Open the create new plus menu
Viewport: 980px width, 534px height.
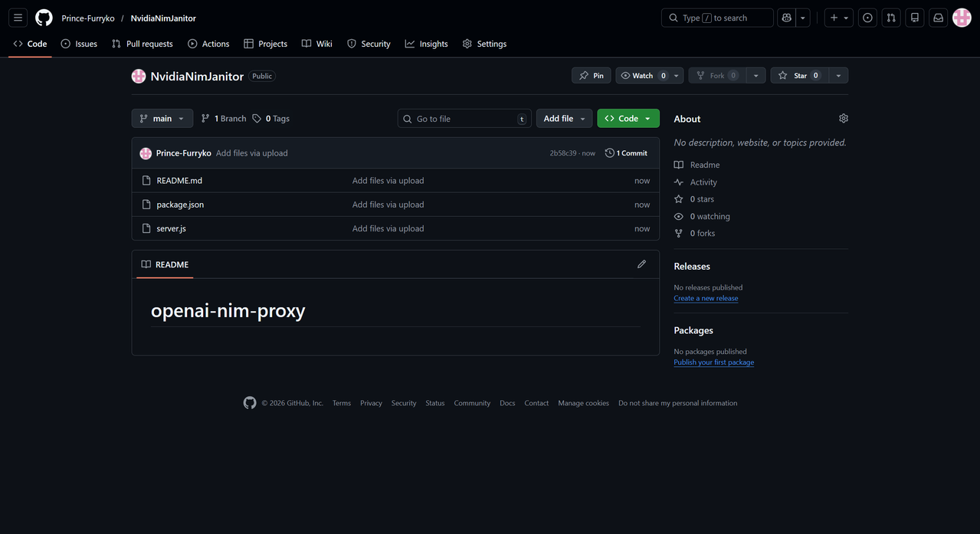(x=839, y=18)
